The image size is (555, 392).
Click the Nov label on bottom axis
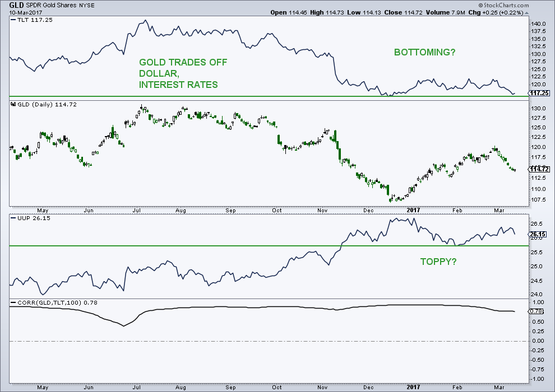322,388
